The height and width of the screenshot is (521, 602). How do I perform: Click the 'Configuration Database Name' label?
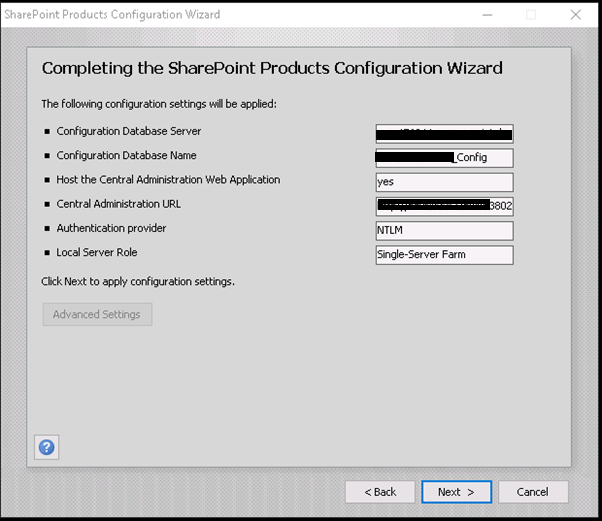tap(126, 155)
